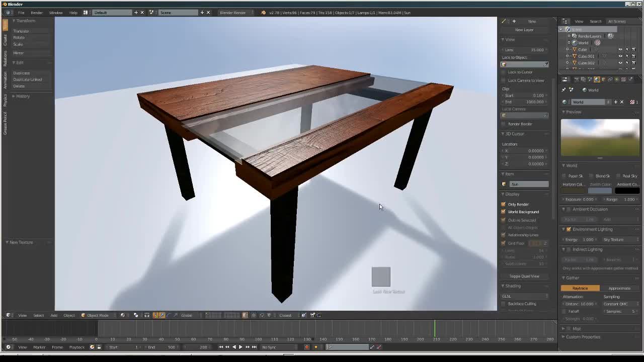644x362 pixels.
Task: Disable Environment Lighting checkbox
Action: tap(569, 229)
